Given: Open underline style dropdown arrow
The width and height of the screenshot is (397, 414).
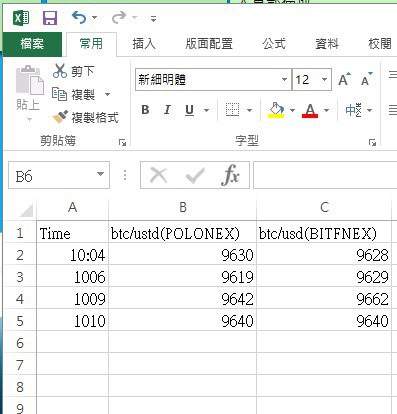Looking at the screenshot, I should [206, 110].
